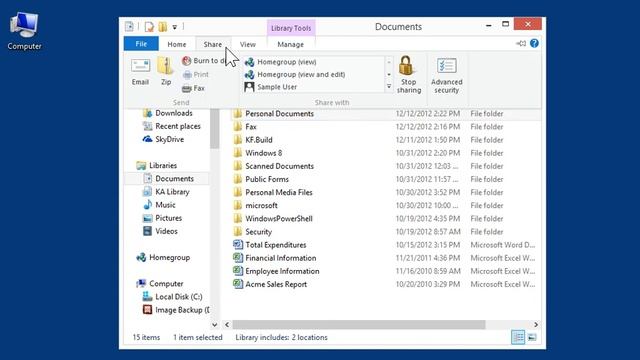
Task: Share with Sample User
Action: (270, 87)
